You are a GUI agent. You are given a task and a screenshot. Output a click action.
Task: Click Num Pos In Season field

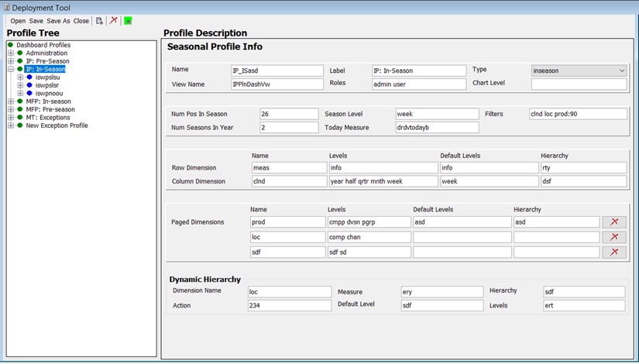click(289, 114)
